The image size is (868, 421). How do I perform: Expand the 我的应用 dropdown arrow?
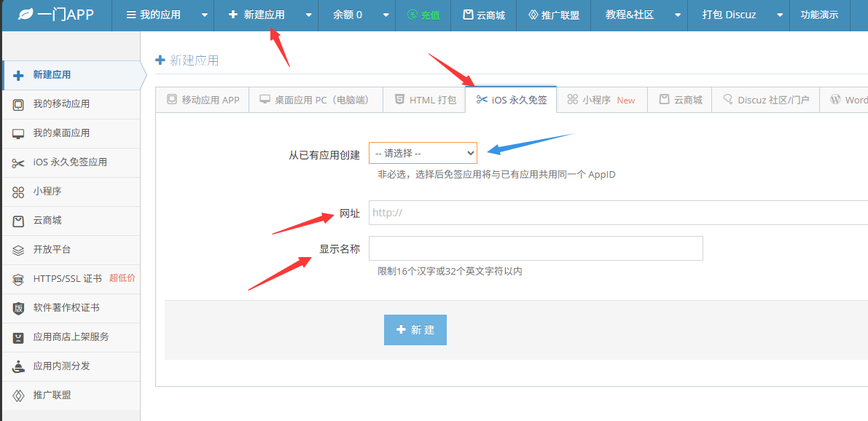tap(204, 15)
